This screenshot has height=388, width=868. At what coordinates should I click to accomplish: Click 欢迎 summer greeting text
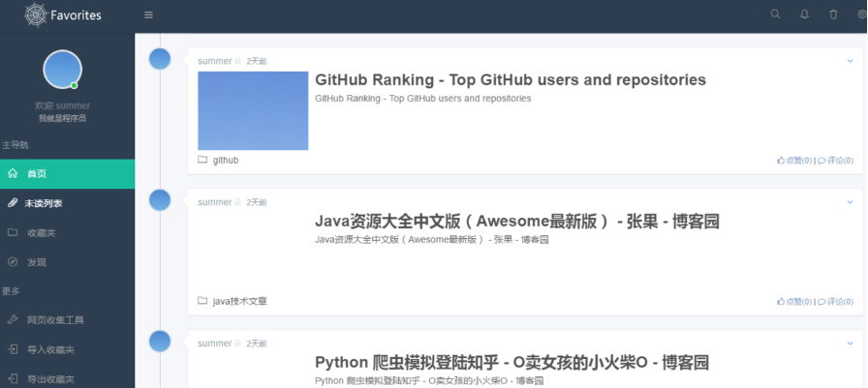pos(63,105)
